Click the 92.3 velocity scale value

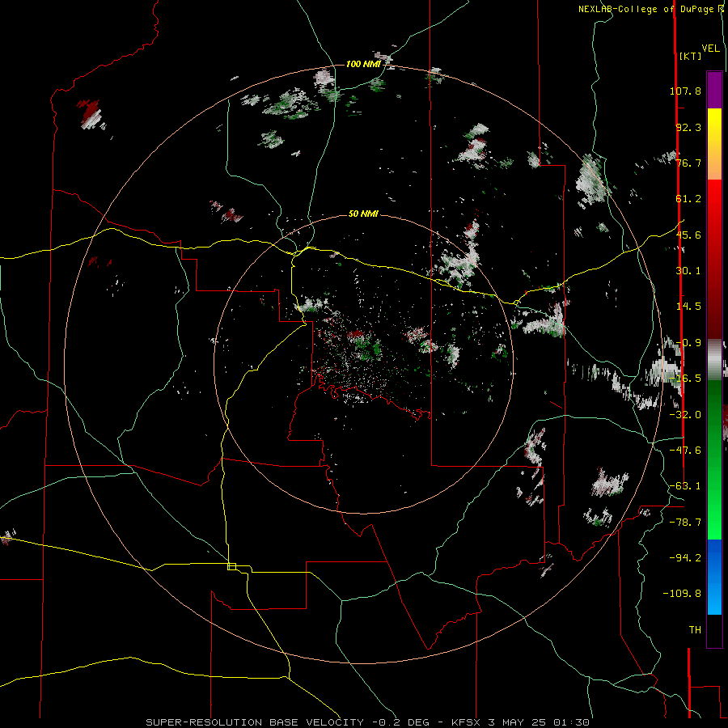point(688,127)
